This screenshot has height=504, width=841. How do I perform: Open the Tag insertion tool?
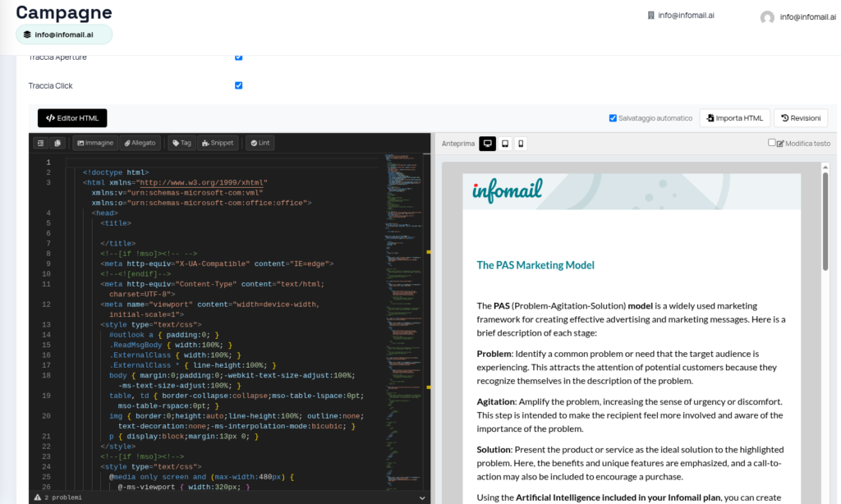[182, 143]
